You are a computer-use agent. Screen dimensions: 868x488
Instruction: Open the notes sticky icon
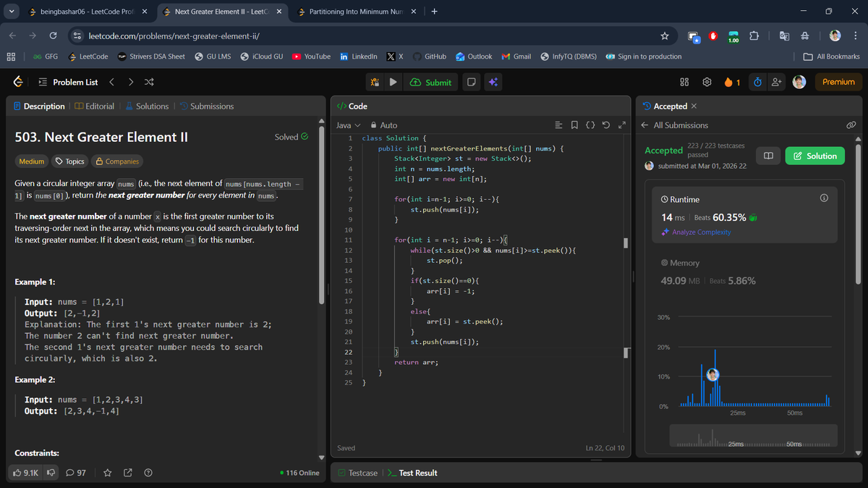(x=471, y=82)
